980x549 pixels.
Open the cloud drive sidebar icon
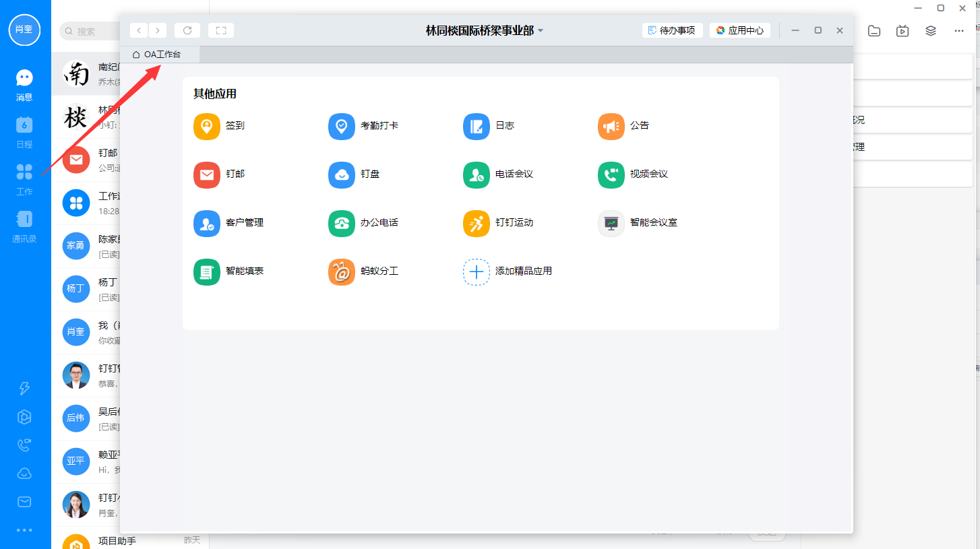(24, 474)
